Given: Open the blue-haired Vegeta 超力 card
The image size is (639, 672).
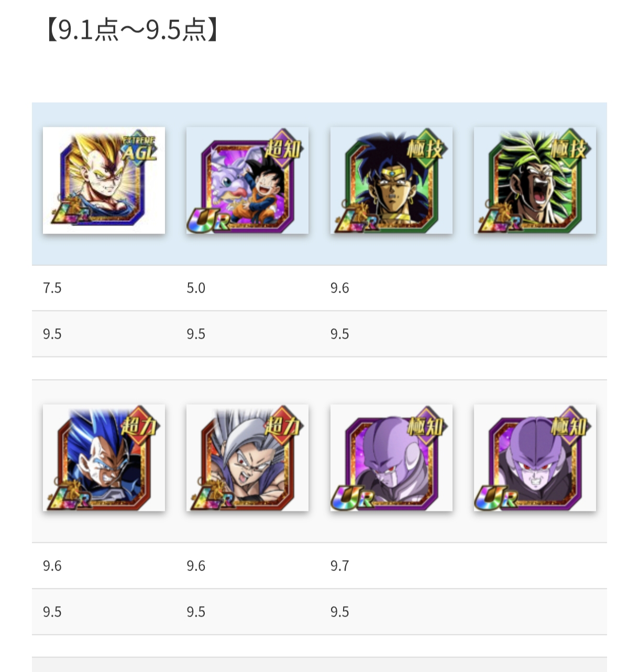Looking at the screenshot, I should tap(104, 457).
